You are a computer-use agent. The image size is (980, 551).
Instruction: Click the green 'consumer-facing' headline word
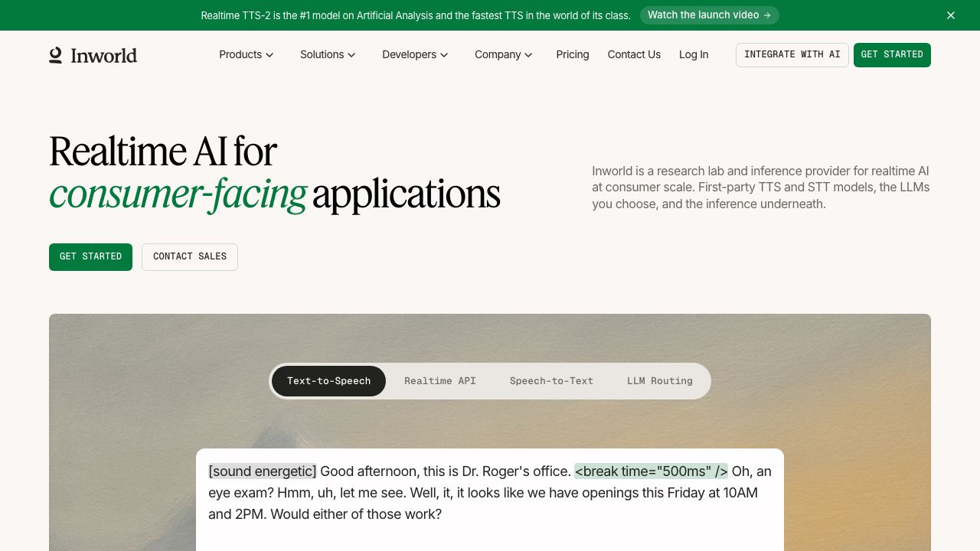click(178, 194)
